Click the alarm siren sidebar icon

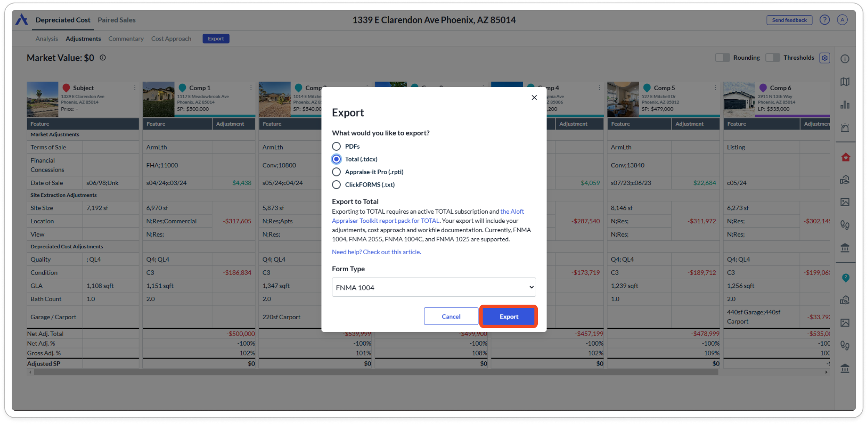click(x=845, y=127)
